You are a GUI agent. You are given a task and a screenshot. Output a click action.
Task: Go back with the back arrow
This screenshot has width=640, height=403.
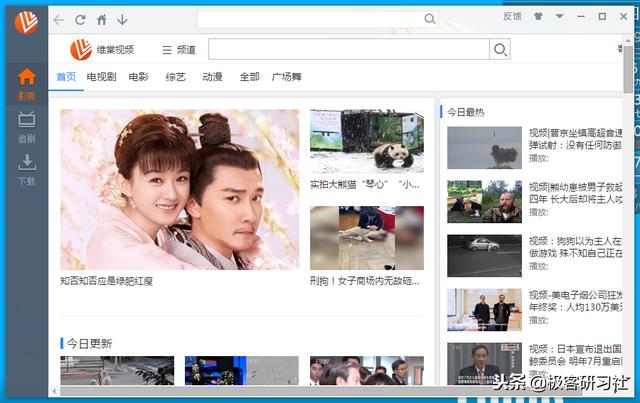tap(59, 20)
